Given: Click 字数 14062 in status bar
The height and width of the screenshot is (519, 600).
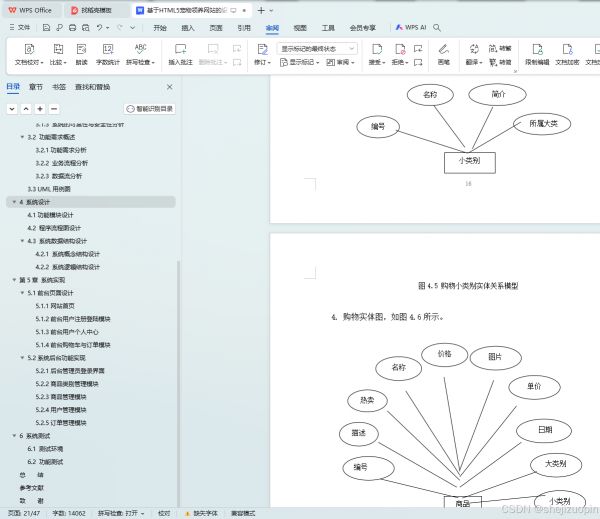Looking at the screenshot, I should tap(69, 513).
